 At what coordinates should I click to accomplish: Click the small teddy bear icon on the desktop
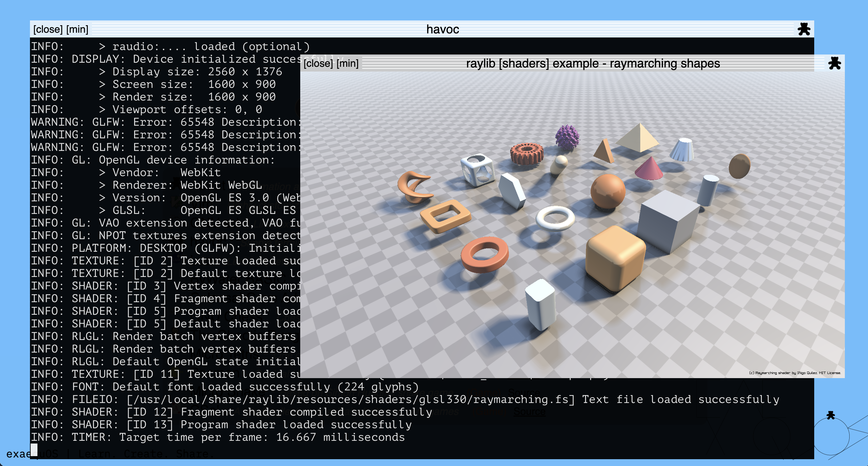[831, 415]
